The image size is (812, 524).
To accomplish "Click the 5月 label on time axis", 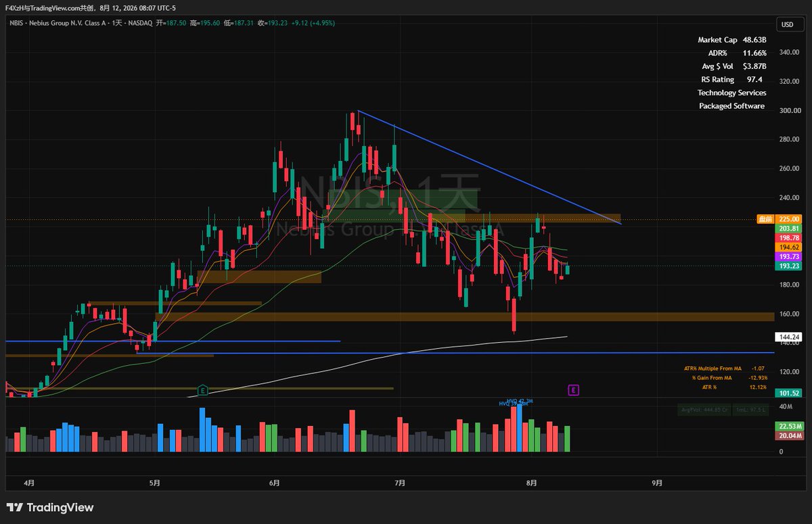I will pyautogui.click(x=154, y=483).
